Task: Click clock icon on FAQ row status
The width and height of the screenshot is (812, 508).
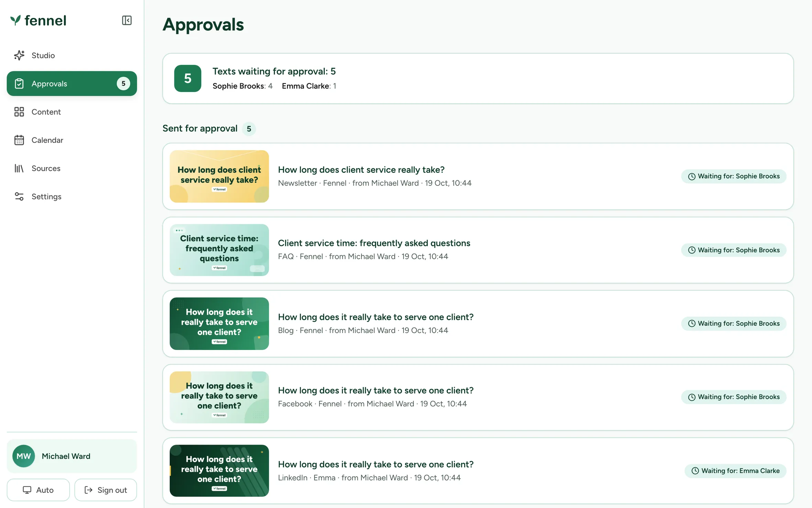Action: (692, 250)
